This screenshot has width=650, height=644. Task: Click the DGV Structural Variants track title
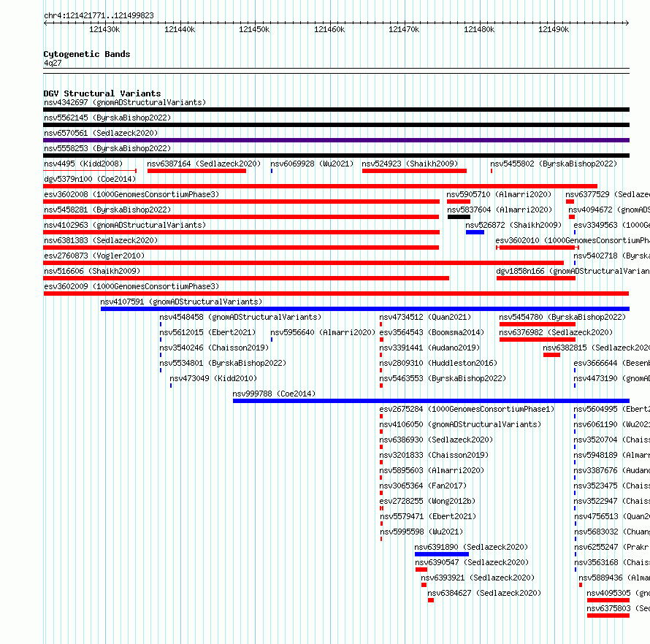[102, 93]
